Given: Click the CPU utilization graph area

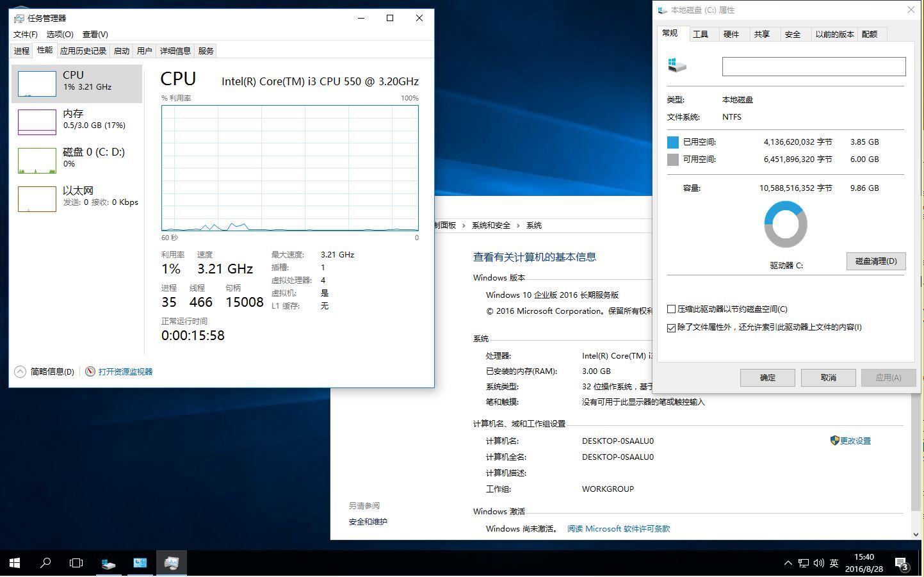Looking at the screenshot, I should [290, 168].
